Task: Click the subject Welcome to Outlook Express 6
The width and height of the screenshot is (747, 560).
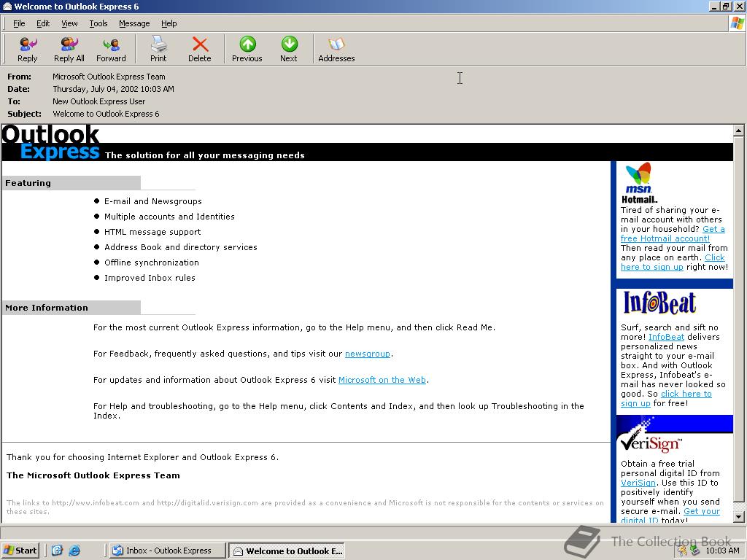Action: tap(106, 114)
